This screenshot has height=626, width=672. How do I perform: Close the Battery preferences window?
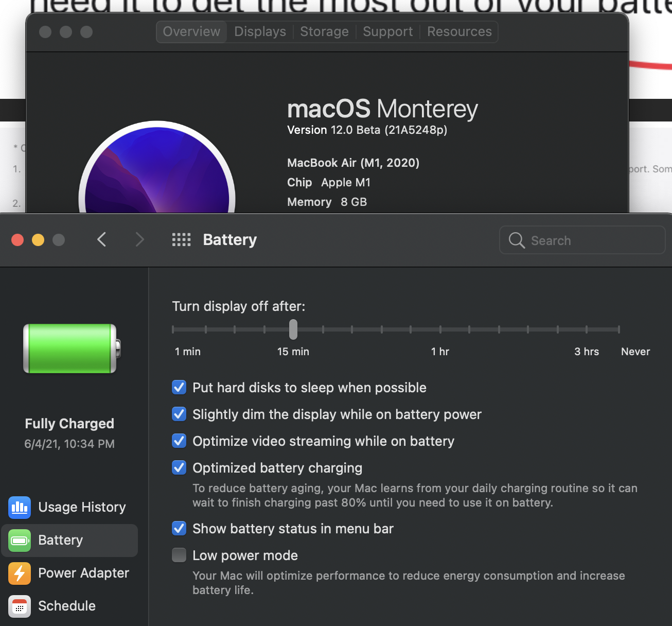pyautogui.click(x=17, y=240)
